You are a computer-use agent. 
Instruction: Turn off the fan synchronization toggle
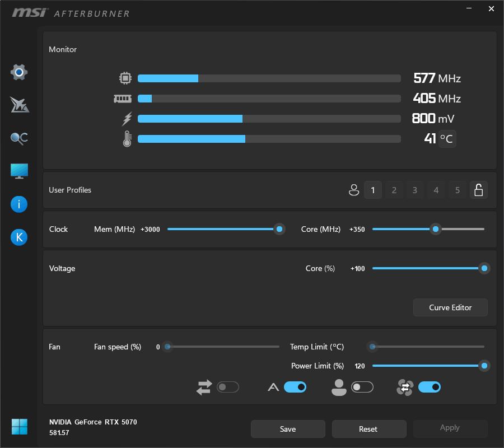[430, 387]
